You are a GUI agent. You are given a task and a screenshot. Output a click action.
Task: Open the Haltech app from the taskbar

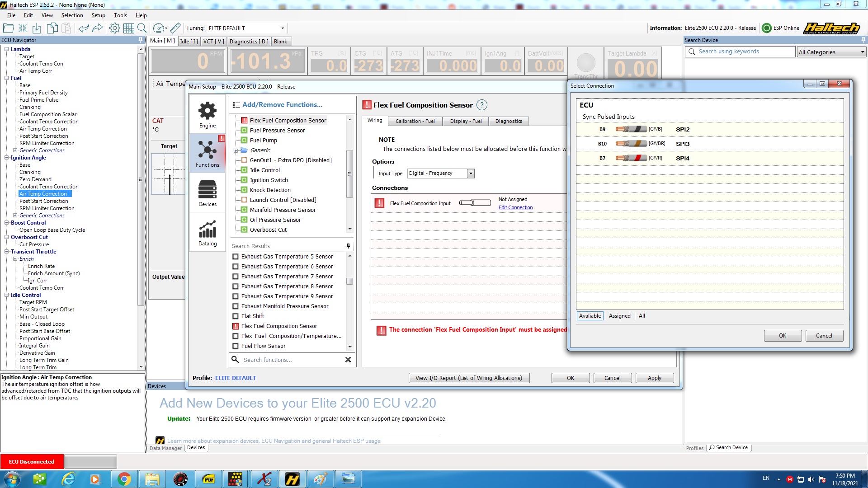[x=292, y=479]
